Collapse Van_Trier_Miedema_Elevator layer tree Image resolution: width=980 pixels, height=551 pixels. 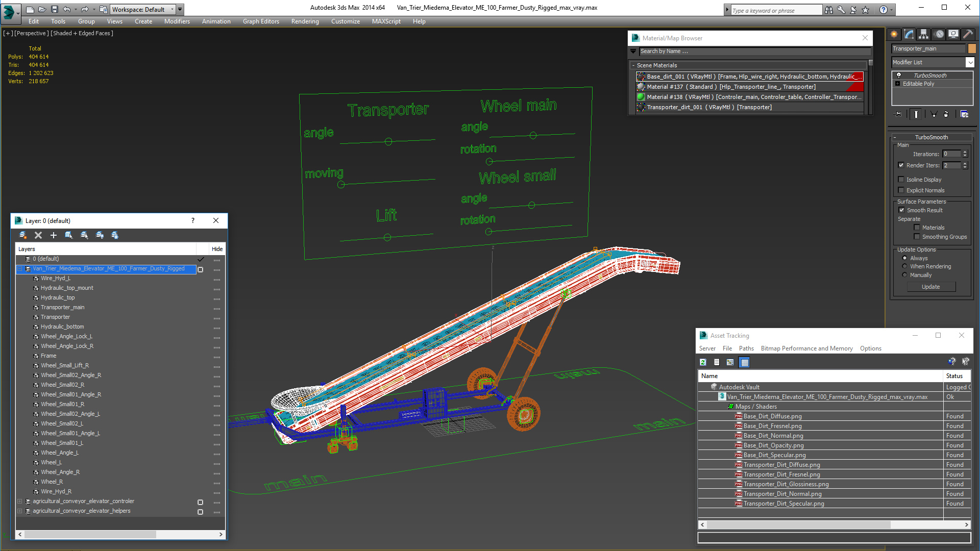pos(20,269)
